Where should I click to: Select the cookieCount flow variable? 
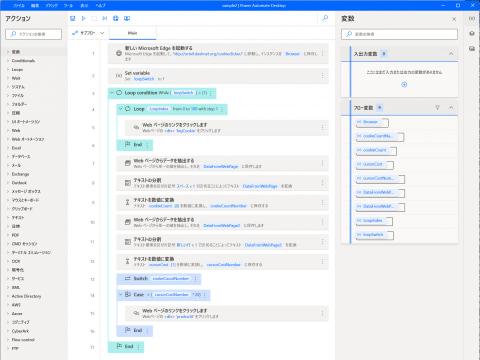(376, 150)
